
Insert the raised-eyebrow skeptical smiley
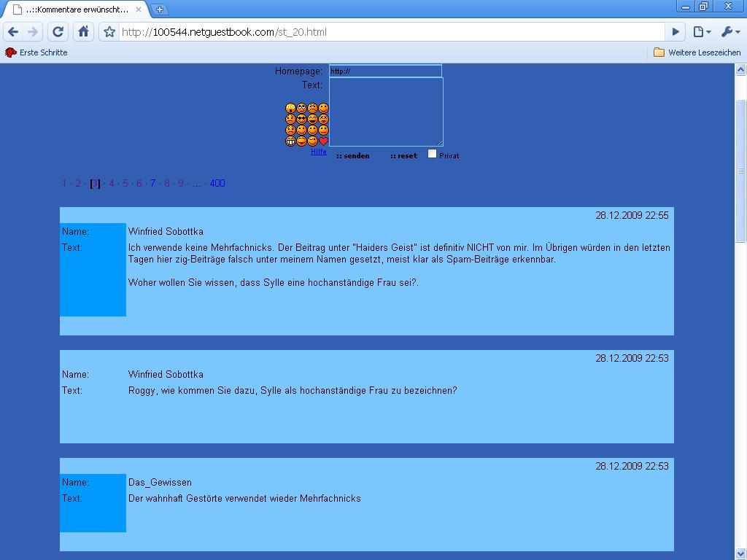tap(290, 119)
